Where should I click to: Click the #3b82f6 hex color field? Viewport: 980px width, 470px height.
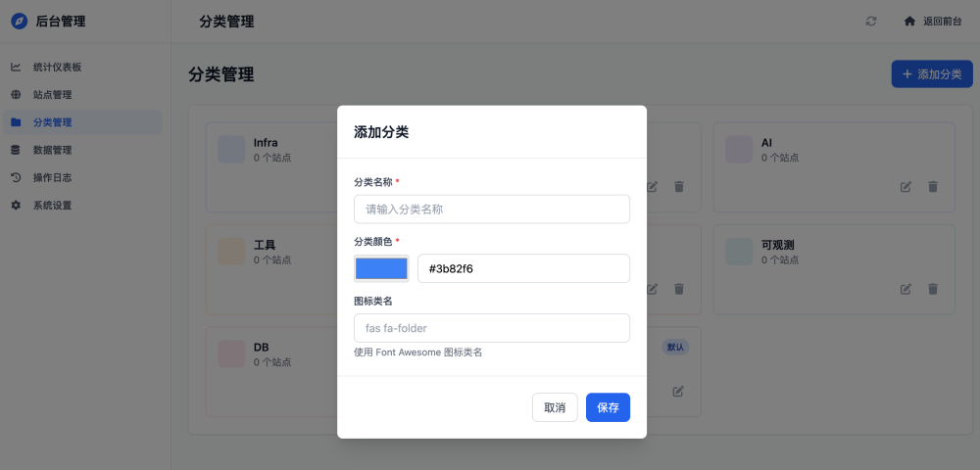(523, 268)
